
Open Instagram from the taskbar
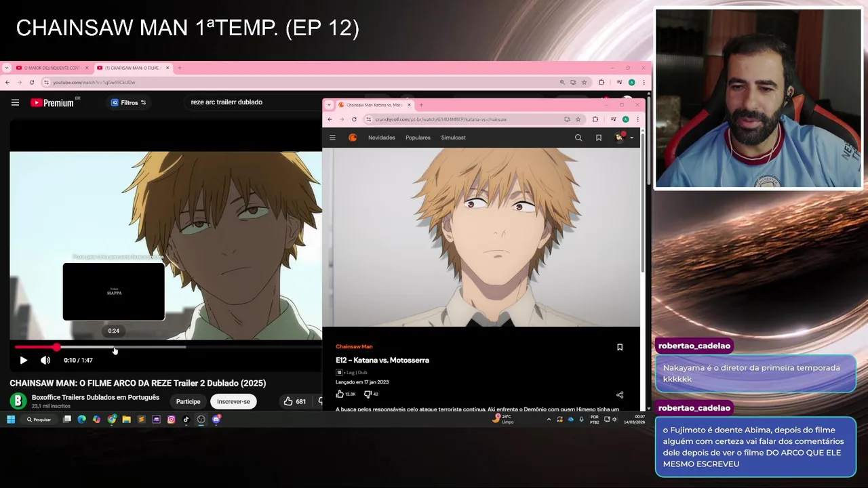(171, 420)
